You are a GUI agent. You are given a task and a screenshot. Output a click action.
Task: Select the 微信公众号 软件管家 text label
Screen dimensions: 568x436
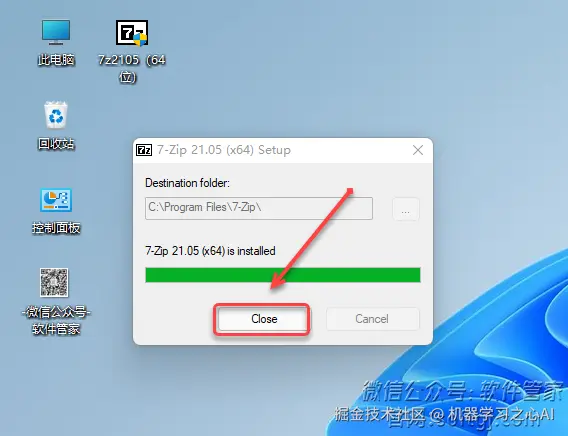point(56,320)
